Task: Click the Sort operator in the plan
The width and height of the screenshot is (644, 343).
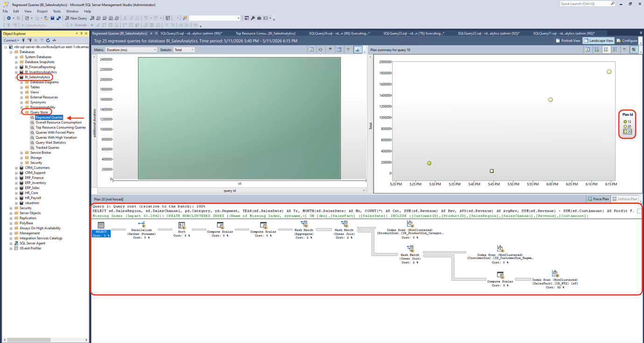Action: coord(182,229)
